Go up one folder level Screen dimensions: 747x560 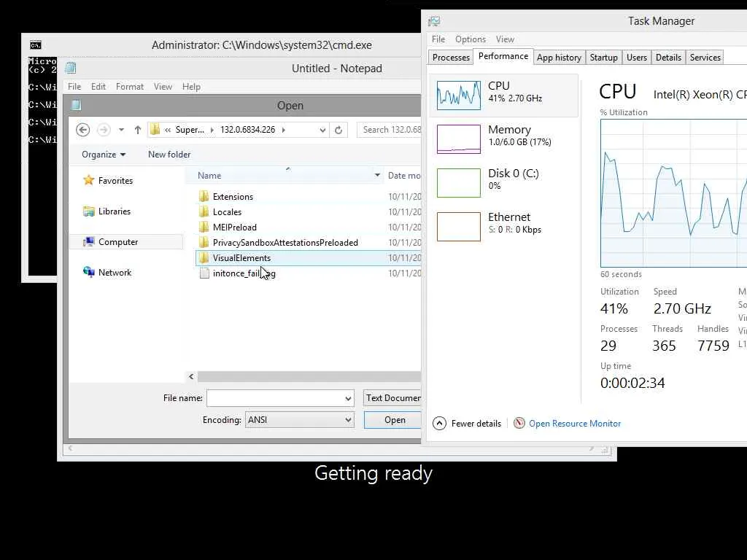pyautogui.click(x=138, y=130)
